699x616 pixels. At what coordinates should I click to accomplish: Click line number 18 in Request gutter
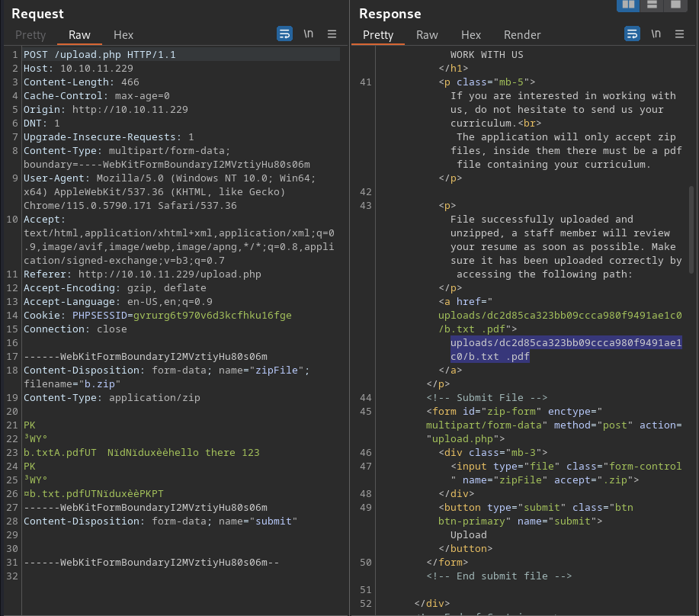[12, 371]
